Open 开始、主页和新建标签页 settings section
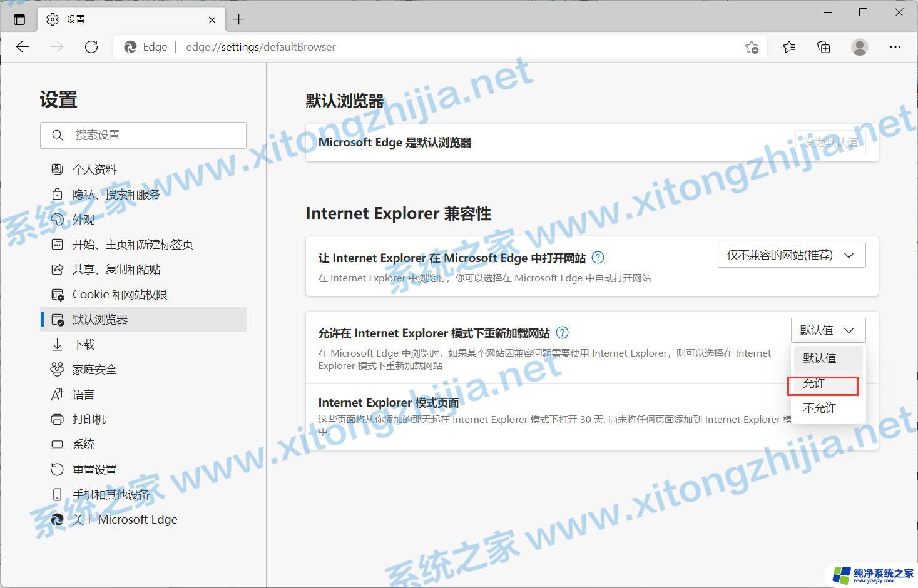Image resolution: width=918 pixels, height=588 pixels. pos(143,244)
